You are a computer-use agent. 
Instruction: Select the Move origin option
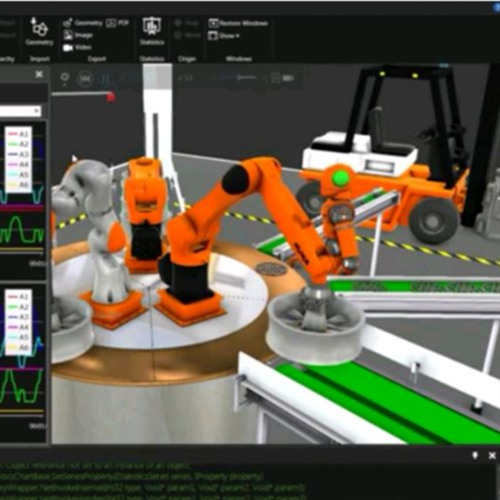pyautogui.click(x=187, y=35)
